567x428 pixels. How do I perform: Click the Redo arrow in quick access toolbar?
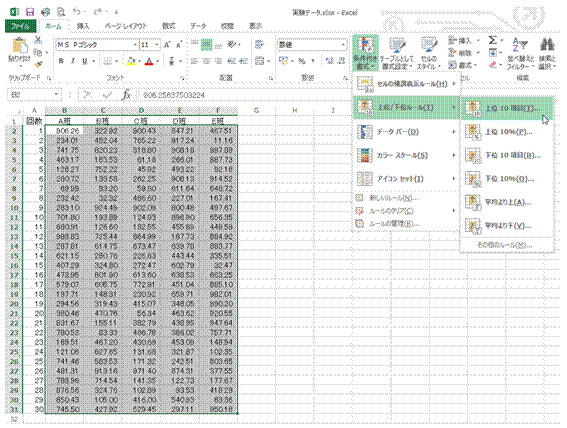tap(98, 12)
